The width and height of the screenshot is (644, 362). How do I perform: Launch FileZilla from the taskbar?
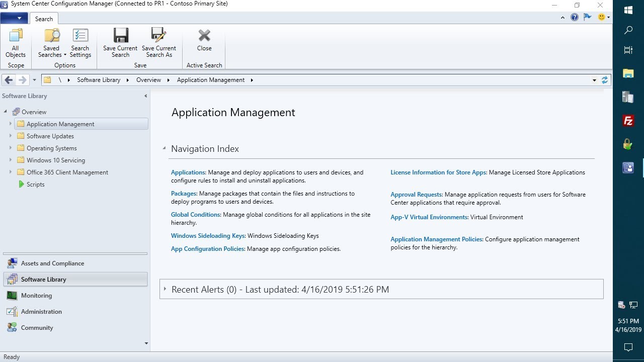click(x=628, y=121)
